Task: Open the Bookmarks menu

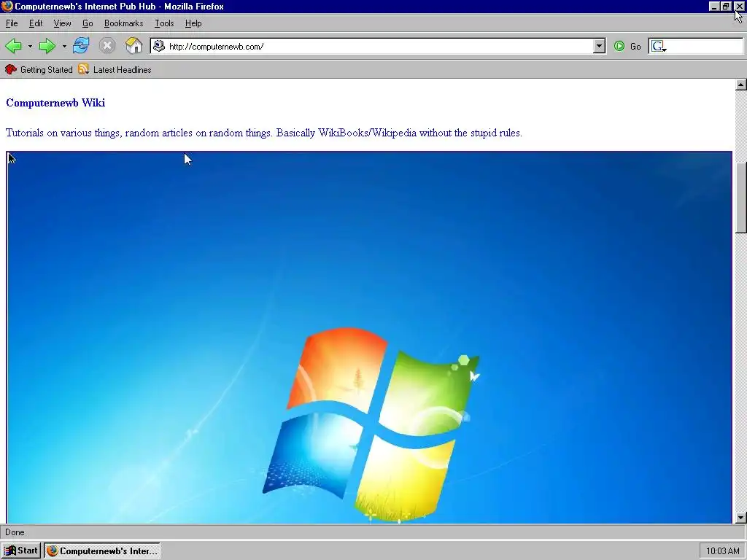Action: [x=123, y=23]
